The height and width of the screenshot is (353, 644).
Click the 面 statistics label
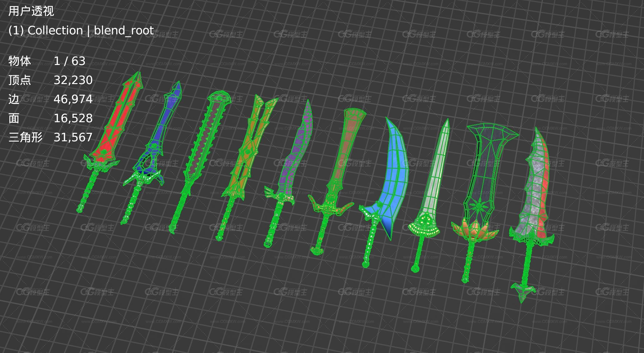(14, 118)
